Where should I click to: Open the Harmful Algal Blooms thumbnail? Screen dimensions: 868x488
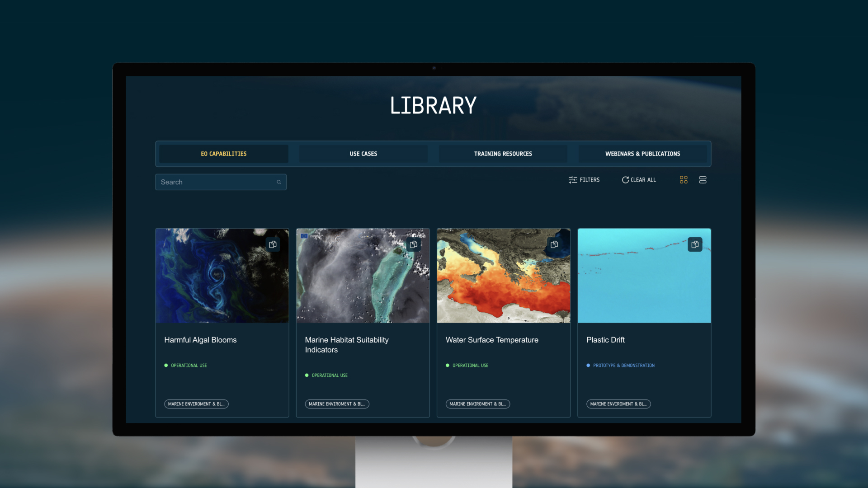[212, 280]
